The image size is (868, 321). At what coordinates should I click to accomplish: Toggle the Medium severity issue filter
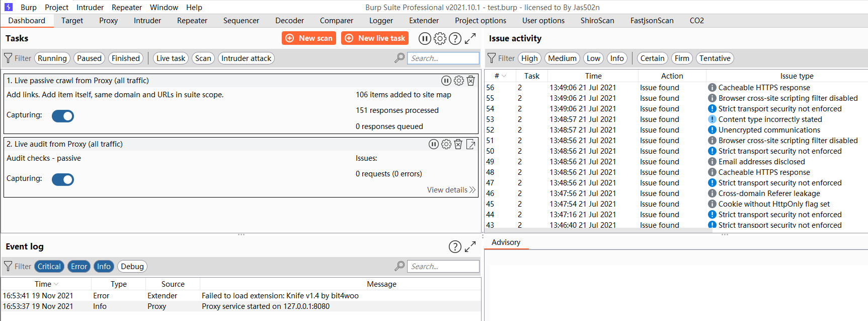pos(562,58)
